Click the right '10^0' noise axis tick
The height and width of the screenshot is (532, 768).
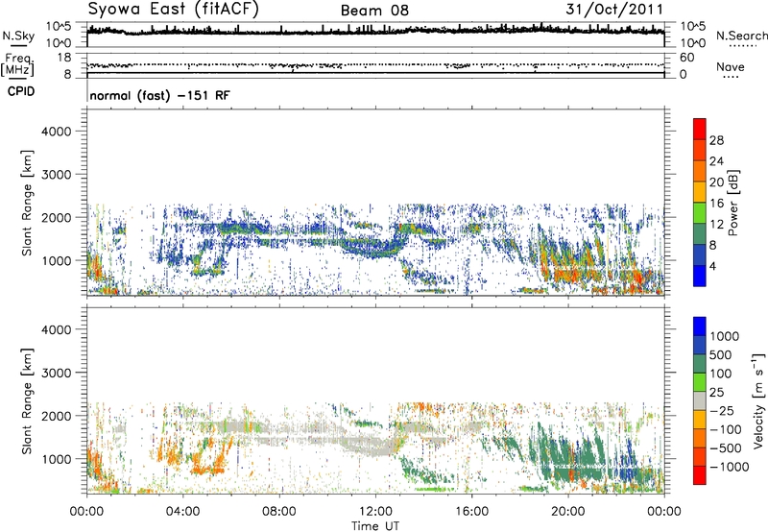tap(692, 43)
